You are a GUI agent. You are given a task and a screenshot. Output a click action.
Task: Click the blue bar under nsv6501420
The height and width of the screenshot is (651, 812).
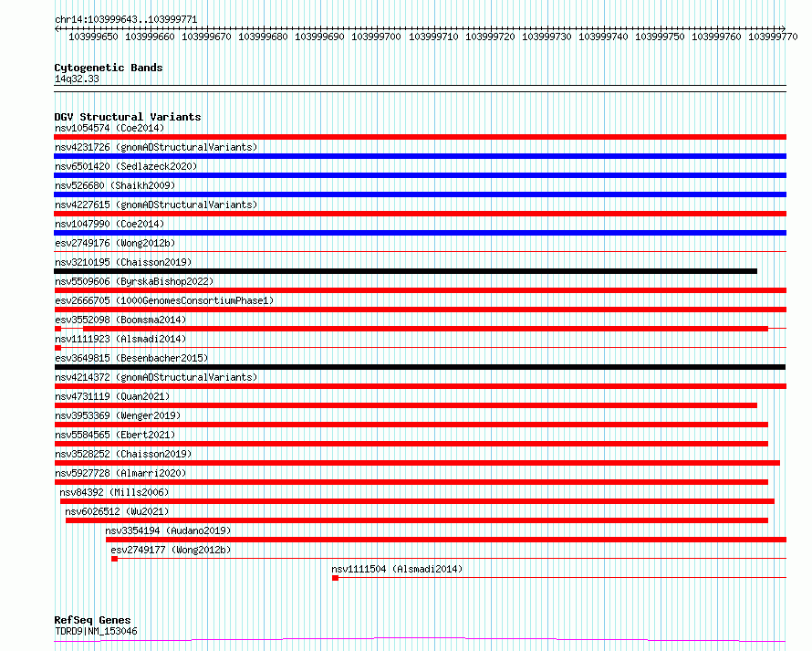tap(420, 175)
